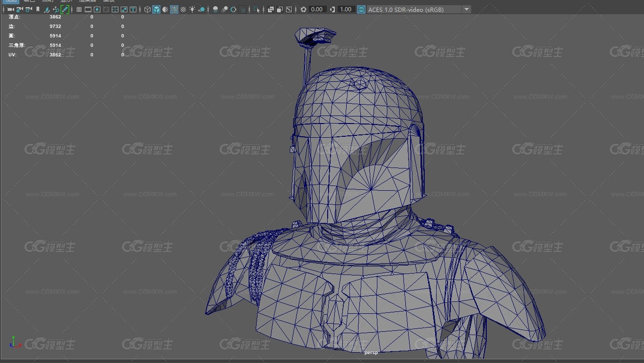The image size is (644, 363).
Task: Click the persp camera name label
Action: point(371,352)
